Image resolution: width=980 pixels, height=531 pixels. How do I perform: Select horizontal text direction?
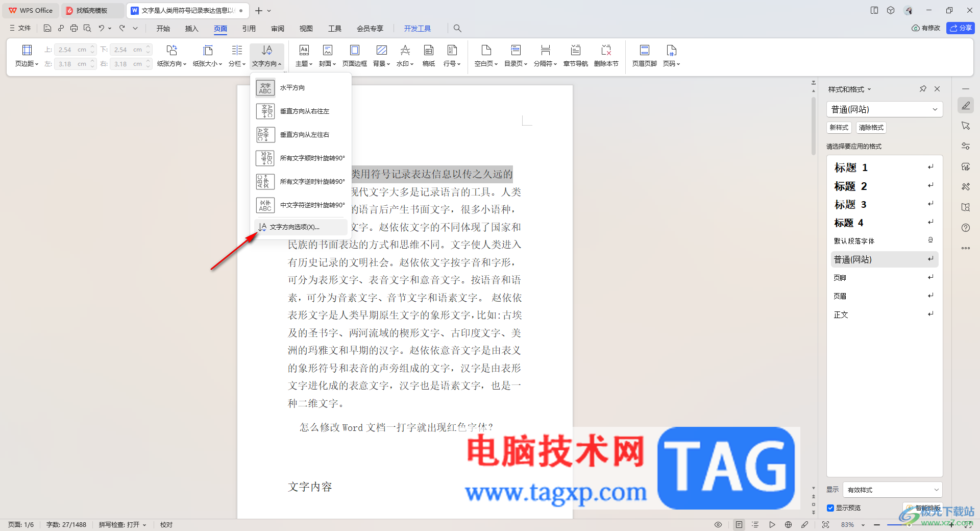(301, 88)
